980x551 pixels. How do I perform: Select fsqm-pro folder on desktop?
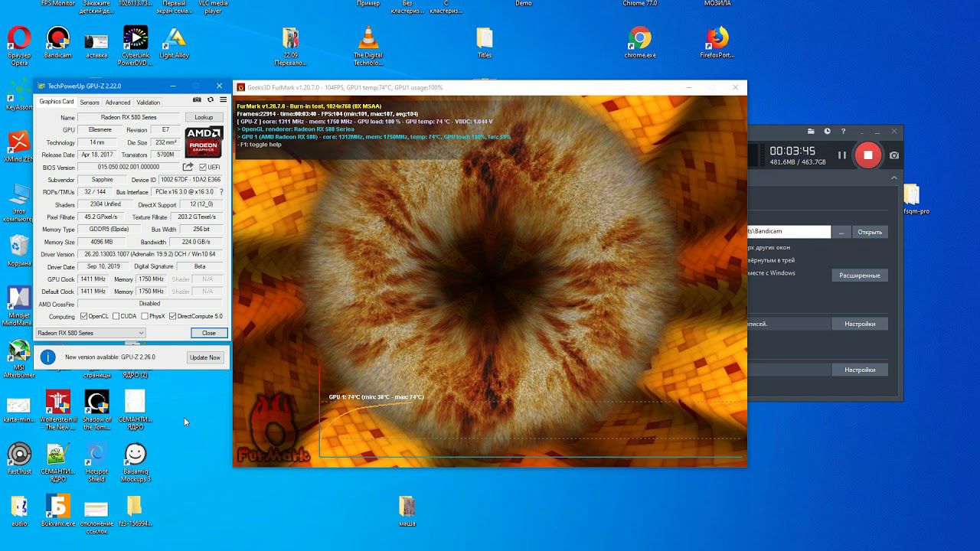914,200
